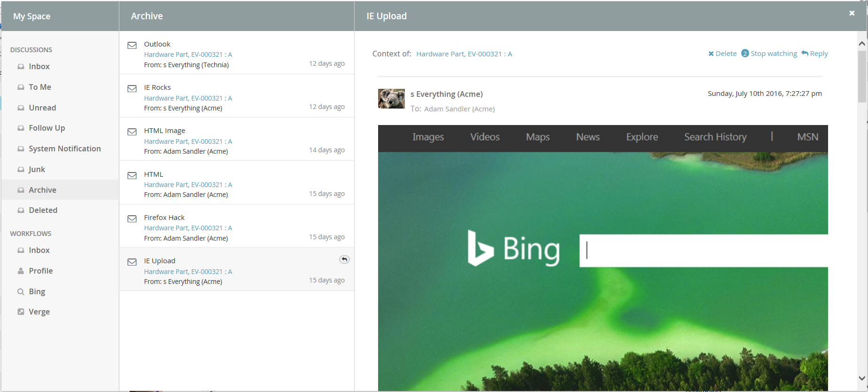
Task: Delete the current IE Upload discussion
Action: pos(722,54)
